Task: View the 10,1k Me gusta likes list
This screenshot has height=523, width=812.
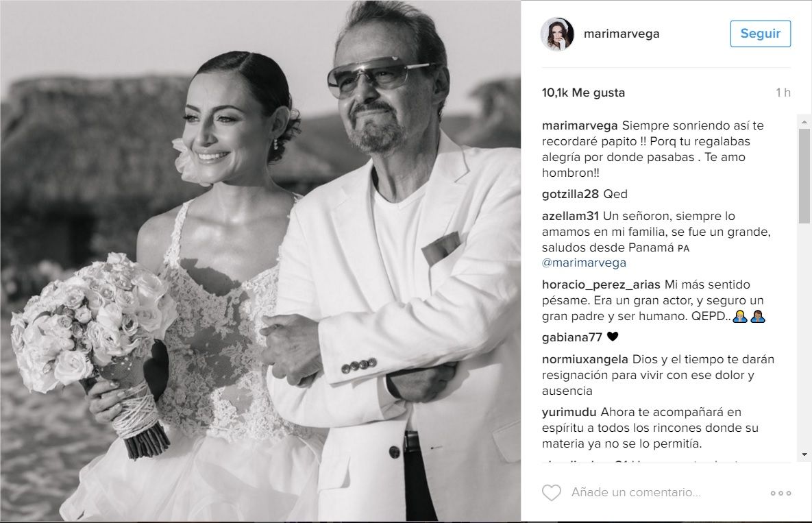Action: (x=583, y=93)
